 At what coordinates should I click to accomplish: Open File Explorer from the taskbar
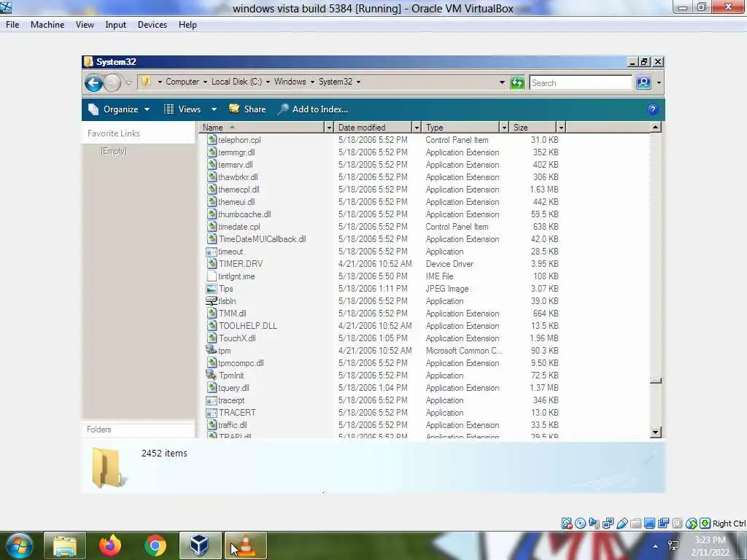point(65,545)
